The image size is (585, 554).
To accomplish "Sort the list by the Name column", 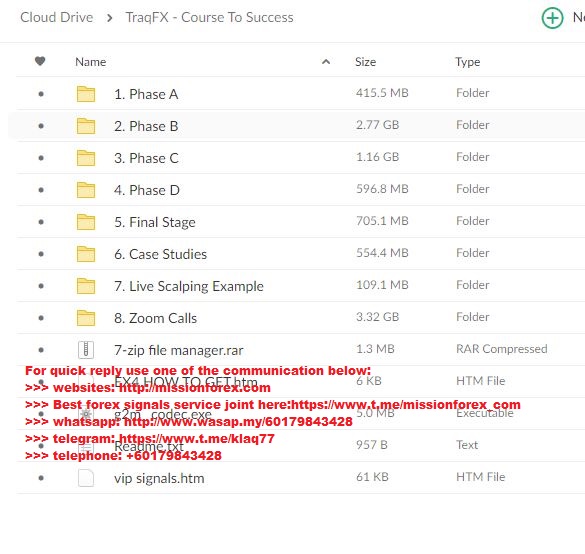I will 91,62.
